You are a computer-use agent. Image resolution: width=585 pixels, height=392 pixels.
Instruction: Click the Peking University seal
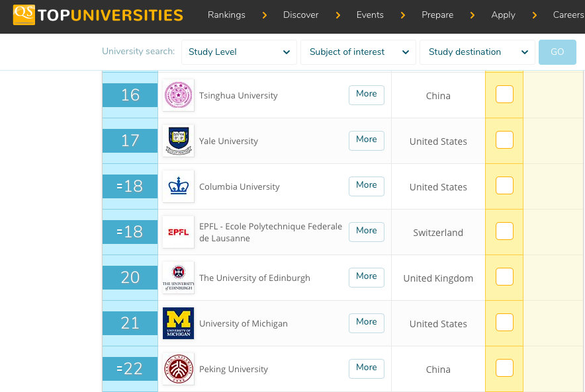click(178, 369)
